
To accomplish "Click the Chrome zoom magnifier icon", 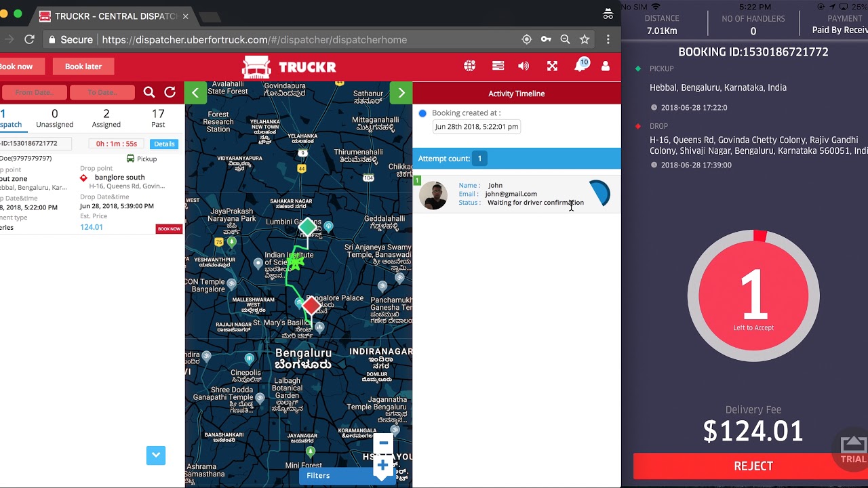I will point(565,39).
